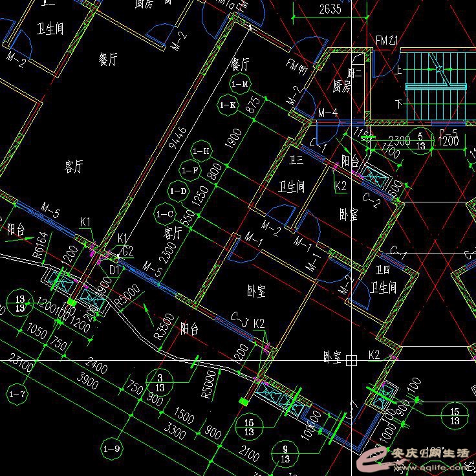Click the 1-M axis grid bubble

coord(240,84)
